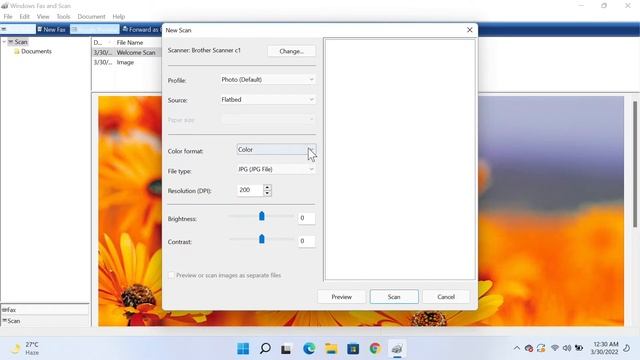The height and width of the screenshot is (360, 640).
Task: Close the New Scan dialog
Action: point(469,30)
